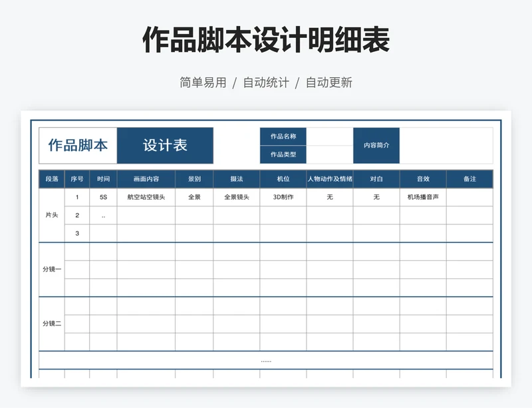This screenshot has height=408, width=532.
Task: Click the 作品类型 label cell
Action: click(x=283, y=154)
